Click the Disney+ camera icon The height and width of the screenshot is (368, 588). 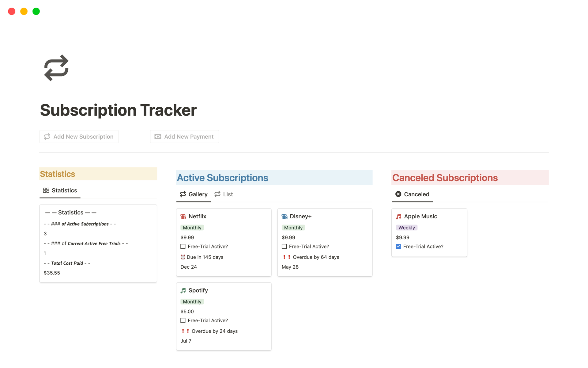(284, 217)
